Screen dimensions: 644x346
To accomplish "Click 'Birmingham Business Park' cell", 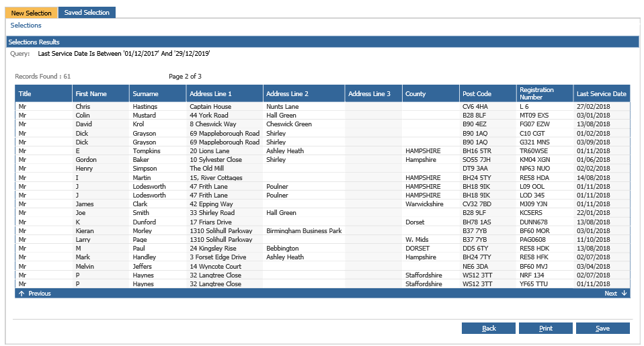I will tap(304, 230).
